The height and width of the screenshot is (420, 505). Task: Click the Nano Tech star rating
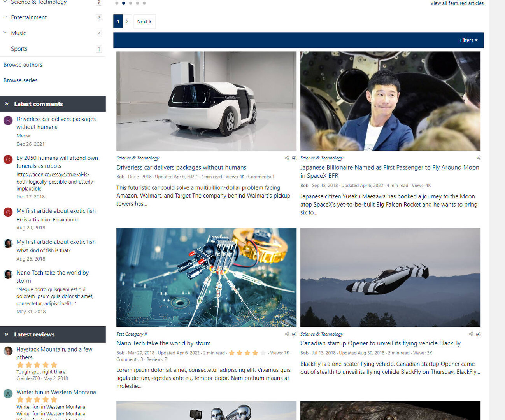point(247,353)
